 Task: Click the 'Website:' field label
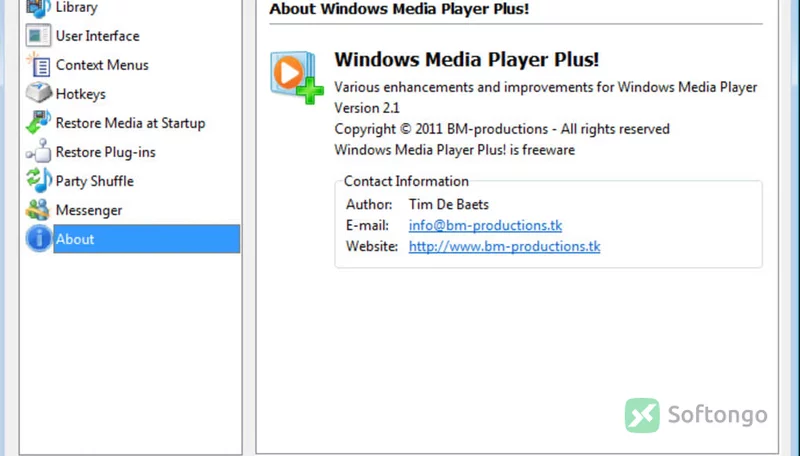coord(371,246)
